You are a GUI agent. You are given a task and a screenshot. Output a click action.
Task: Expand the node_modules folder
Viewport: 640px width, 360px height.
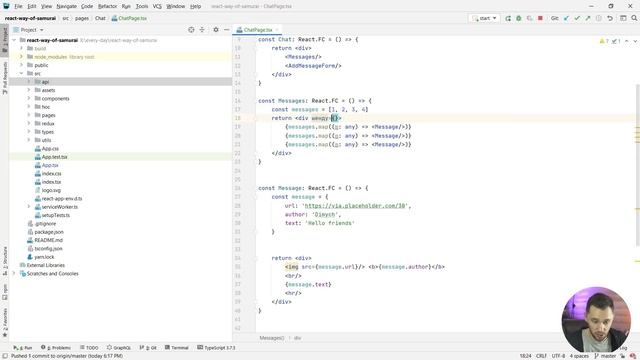tap(21, 57)
